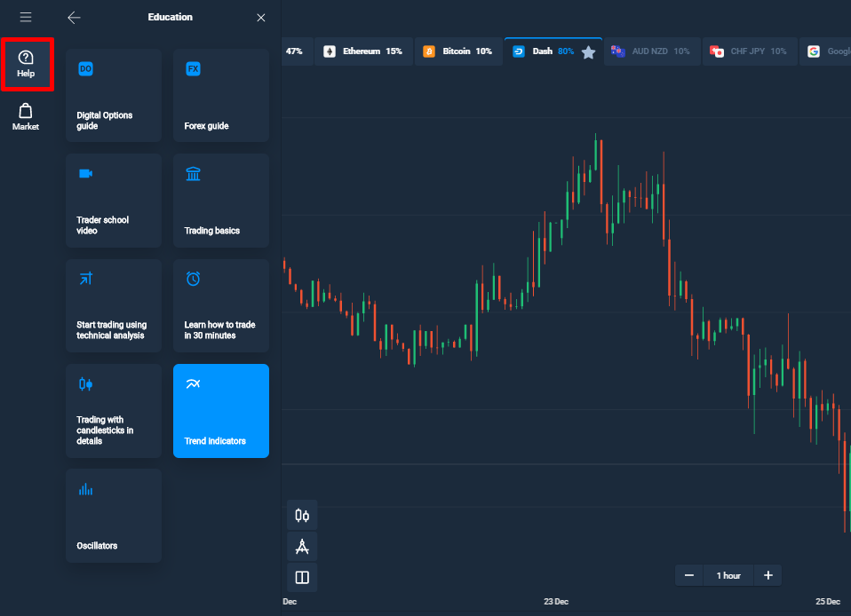Open the Trading basics card
This screenshot has height=616, width=851.
(221, 201)
